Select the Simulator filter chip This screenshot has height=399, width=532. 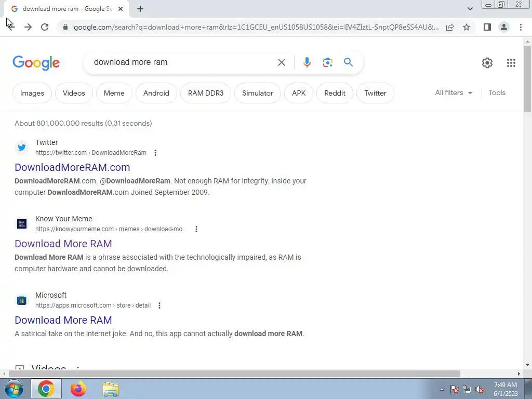coord(258,93)
